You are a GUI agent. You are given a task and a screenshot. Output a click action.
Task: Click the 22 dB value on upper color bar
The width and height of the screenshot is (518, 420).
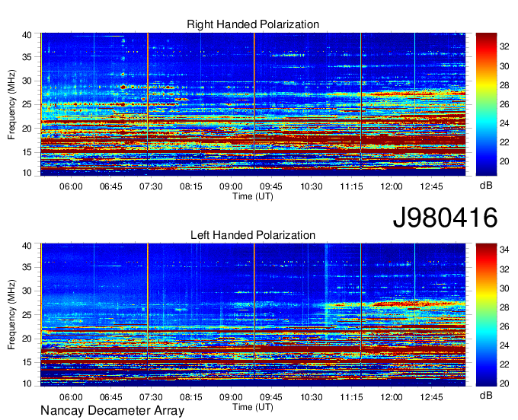click(504, 142)
